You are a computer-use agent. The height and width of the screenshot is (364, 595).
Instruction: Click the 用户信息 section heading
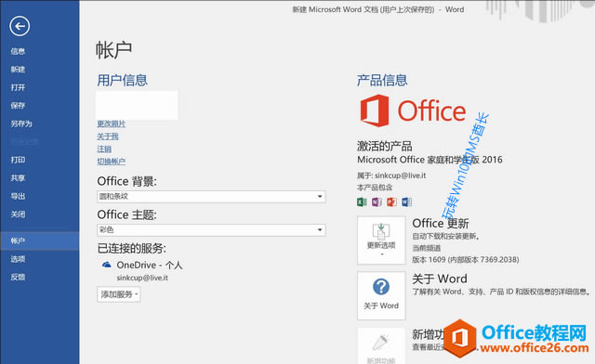point(122,81)
